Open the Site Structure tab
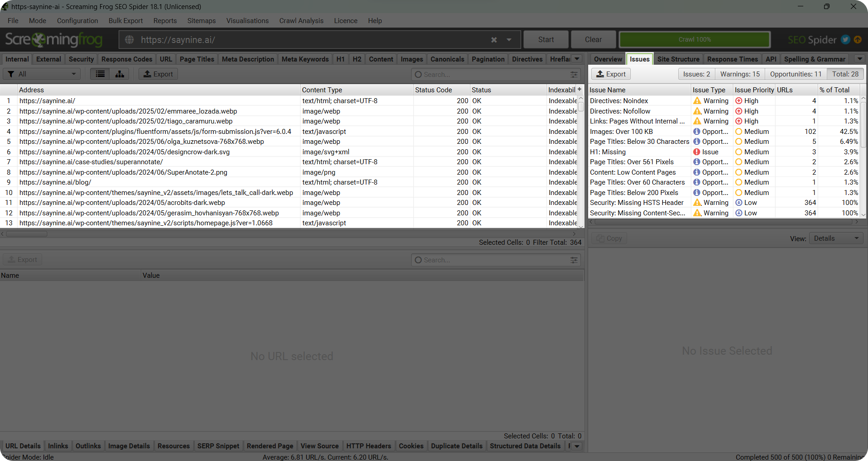The width and height of the screenshot is (868, 461). pos(678,59)
